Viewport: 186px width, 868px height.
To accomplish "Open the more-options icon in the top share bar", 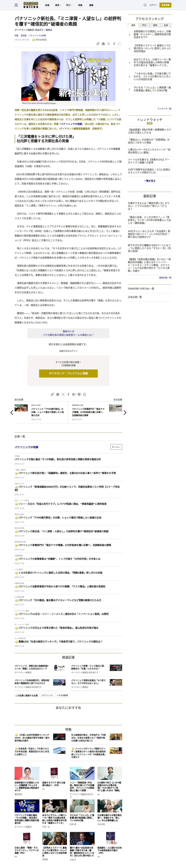I will click(120, 44).
